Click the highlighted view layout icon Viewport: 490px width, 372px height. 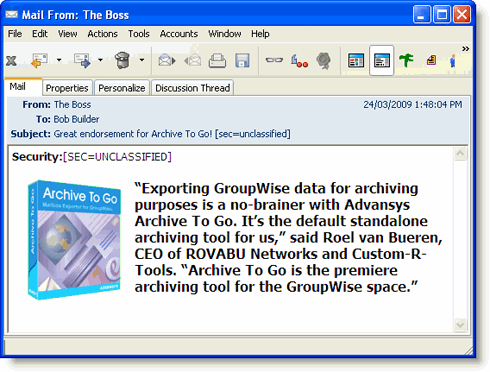tap(382, 61)
